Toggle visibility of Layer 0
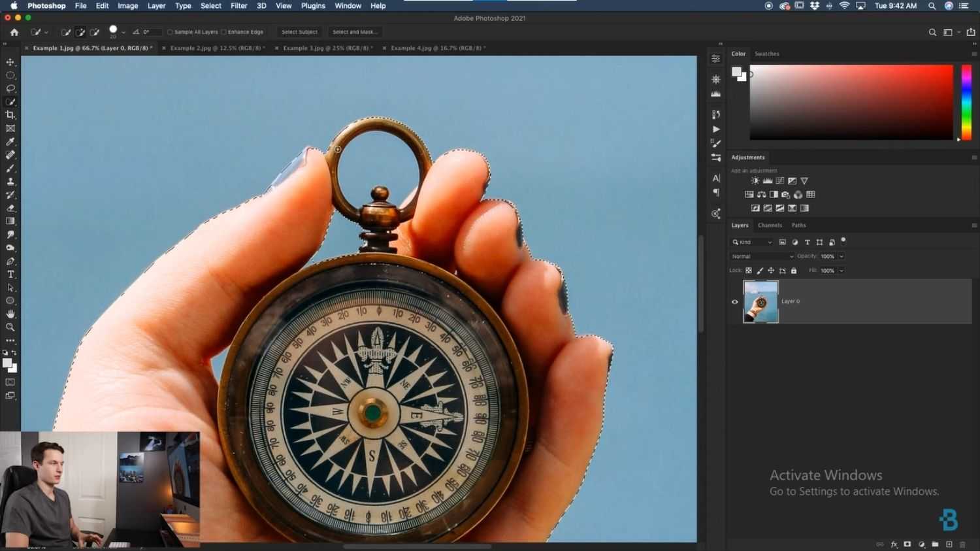The width and height of the screenshot is (980, 551). 734,301
